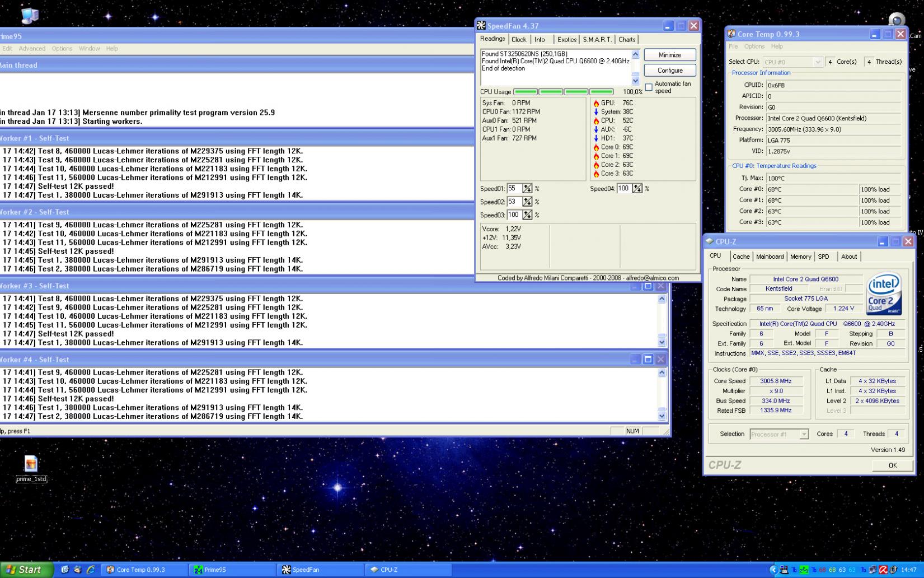Image resolution: width=924 pixels, height=578 pixels.
Task: Switch to Prime95 via taskbar button
Action: click(x=231, y=570)
